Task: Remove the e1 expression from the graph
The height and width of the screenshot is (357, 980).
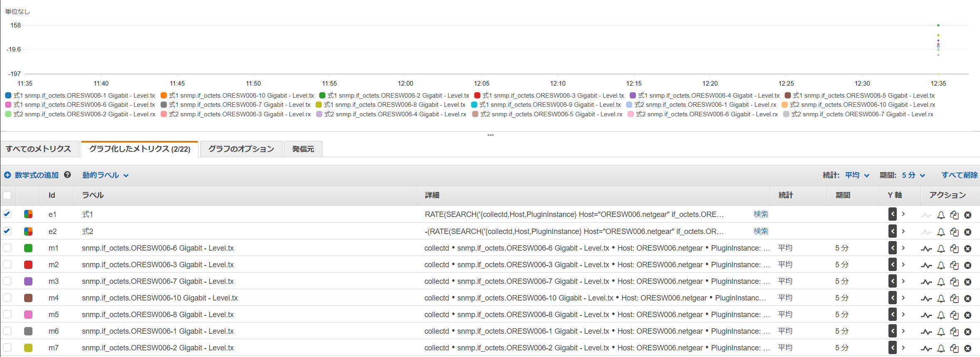Action: tap(968, 215)
